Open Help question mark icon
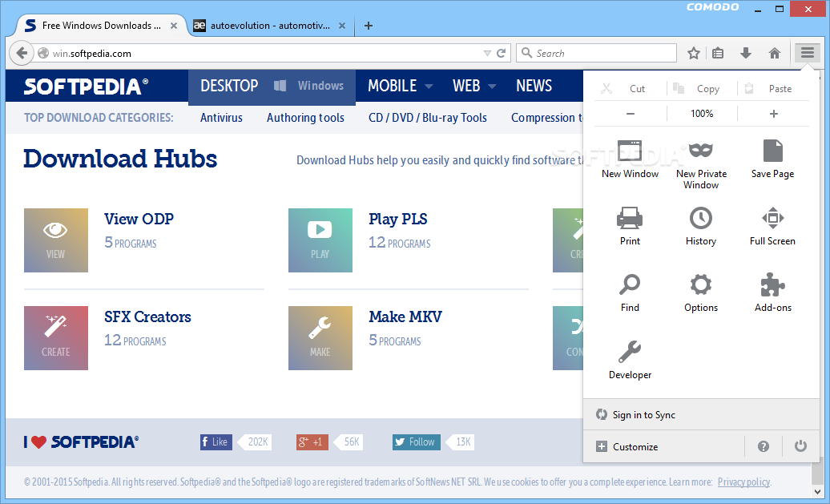This screenshot has height=504, width=830. tap(763, 446)
